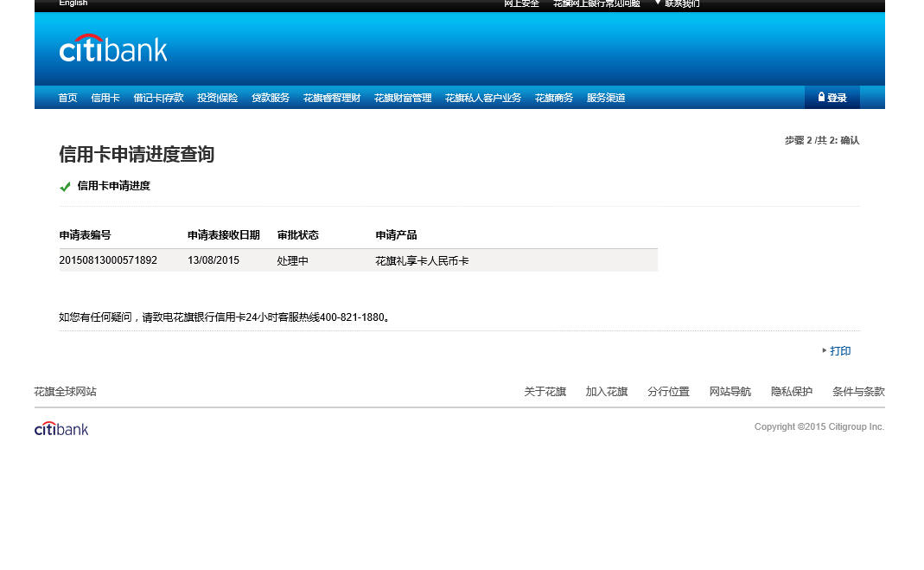Switch language to English
The image size is (924, 570).
tap(73, 3)
